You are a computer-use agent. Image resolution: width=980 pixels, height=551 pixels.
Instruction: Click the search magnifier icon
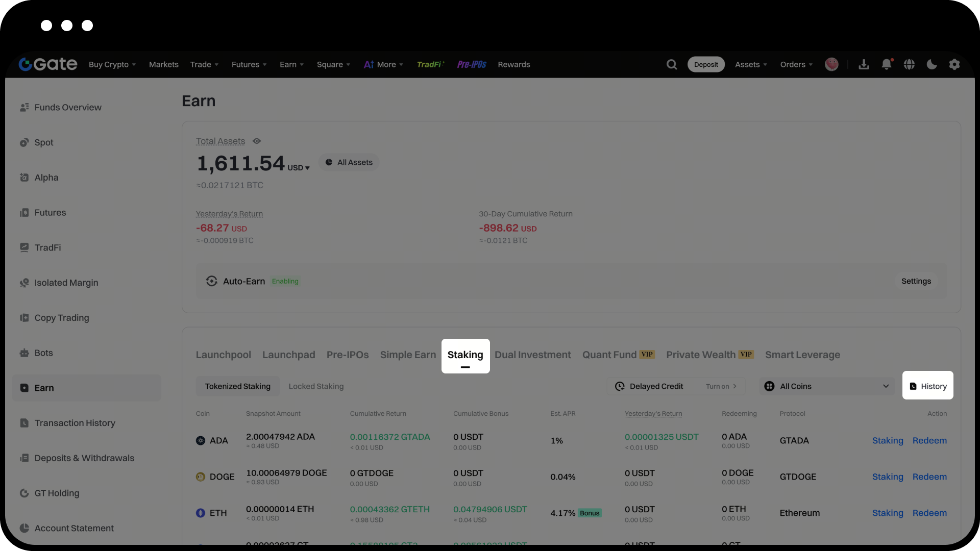tap(672, 65)
